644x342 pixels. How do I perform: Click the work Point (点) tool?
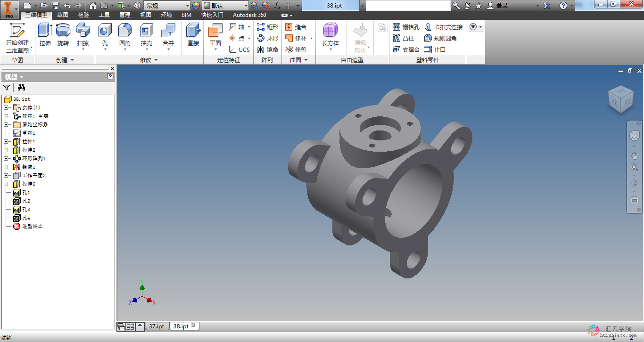point(237,38)
